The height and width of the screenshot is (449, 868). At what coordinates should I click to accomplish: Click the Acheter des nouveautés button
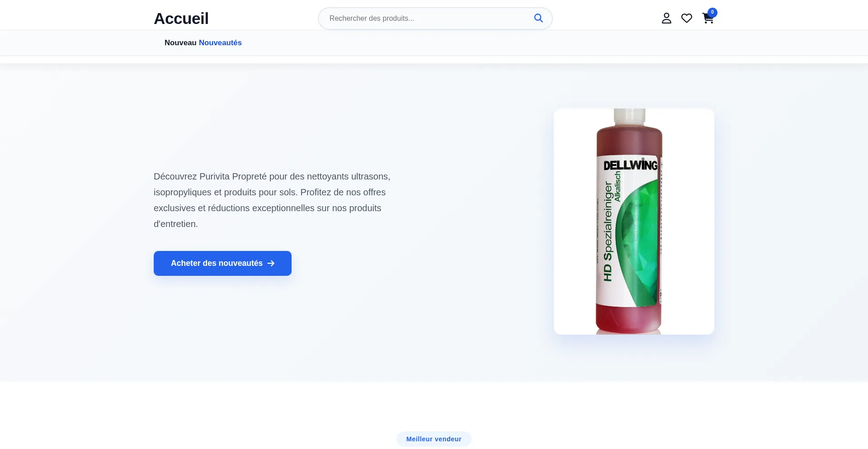(x=222, y=263)
